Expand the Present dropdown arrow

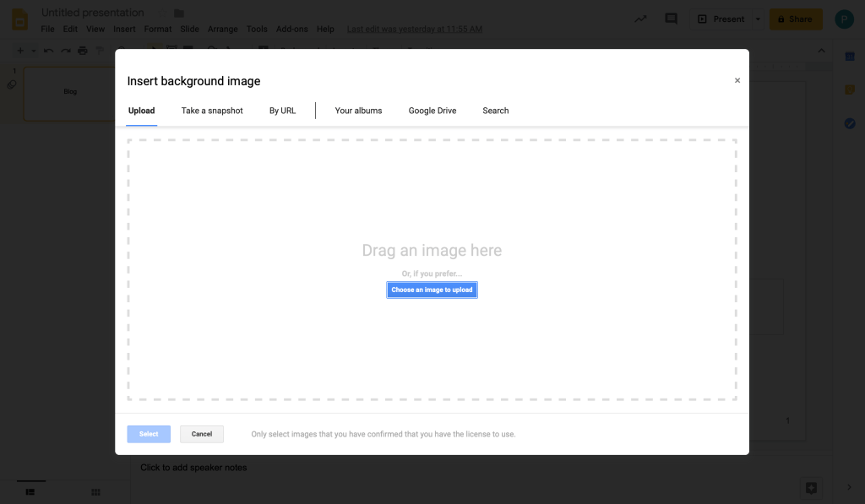point(758,19)
